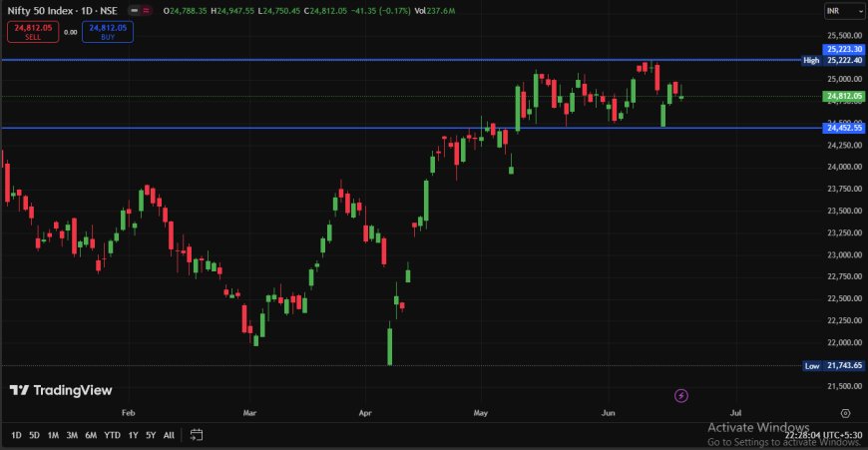Toggle the pink lines legend button

click(146, 11)
